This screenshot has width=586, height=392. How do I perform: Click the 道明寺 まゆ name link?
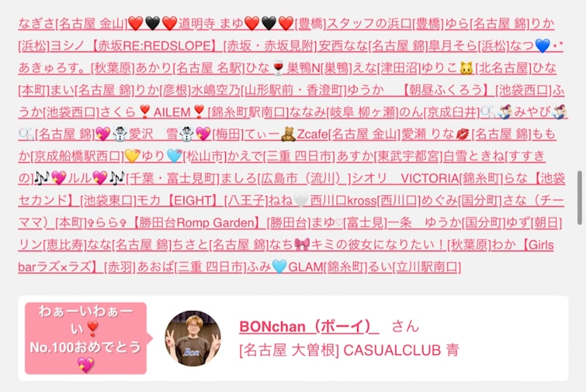(211, 24)
